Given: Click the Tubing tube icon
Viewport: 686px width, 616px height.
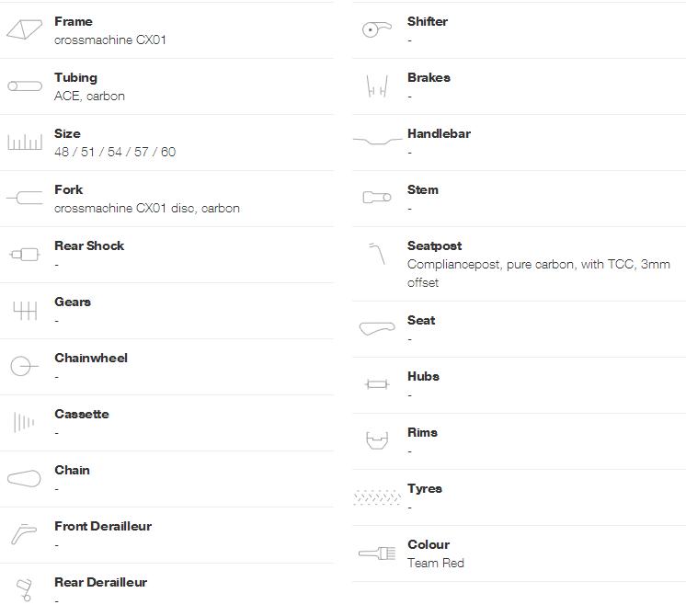Looking at the screenshot, I should (x=25, y=86).
